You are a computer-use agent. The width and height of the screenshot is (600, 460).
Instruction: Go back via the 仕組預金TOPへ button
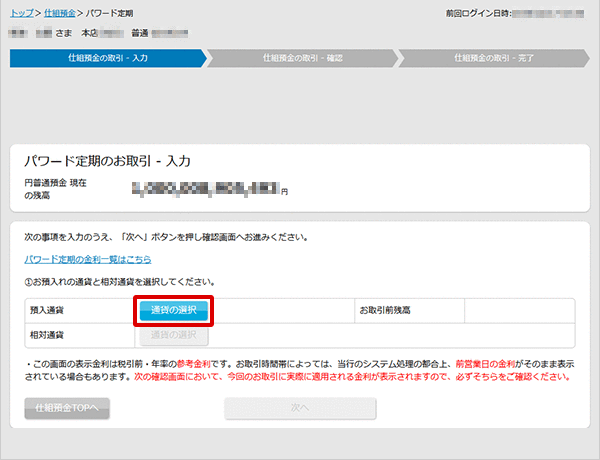click(67, 408)
